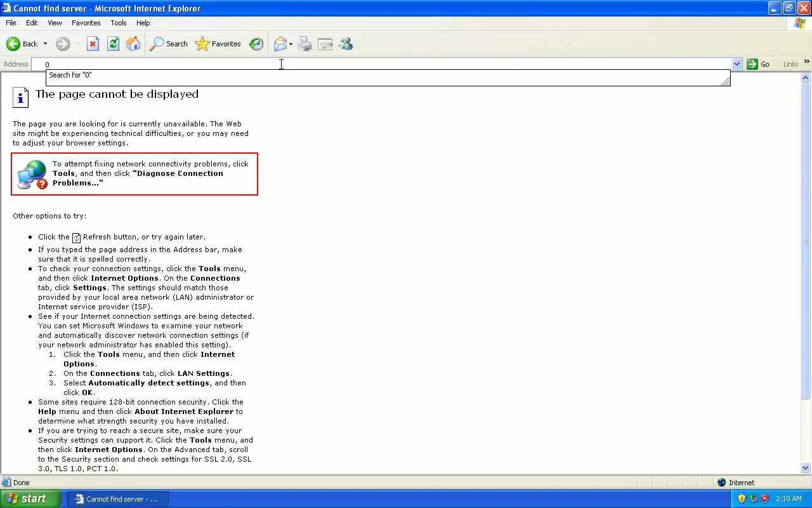812x508 pixels.
Task: Expand the Mail button dropdown arrow
Action: tap(291, 44)
